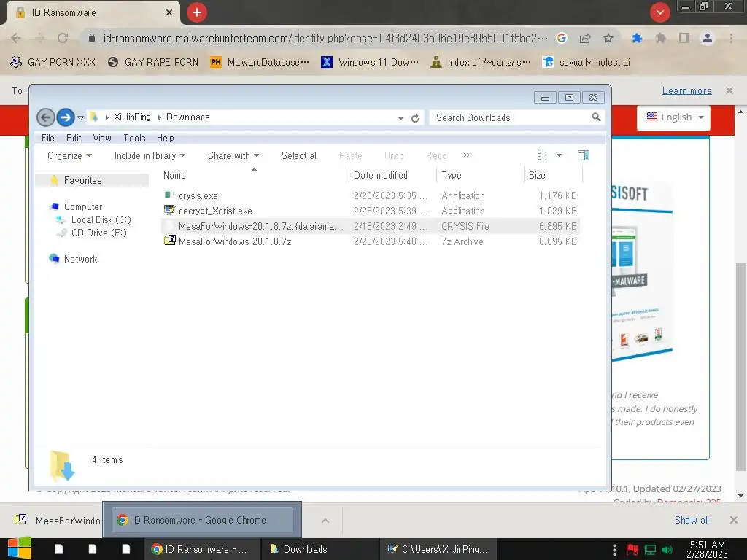Bookmark this page with the star icon
The height and width of the screenshot is (560, 747).
tap(608, 38)
